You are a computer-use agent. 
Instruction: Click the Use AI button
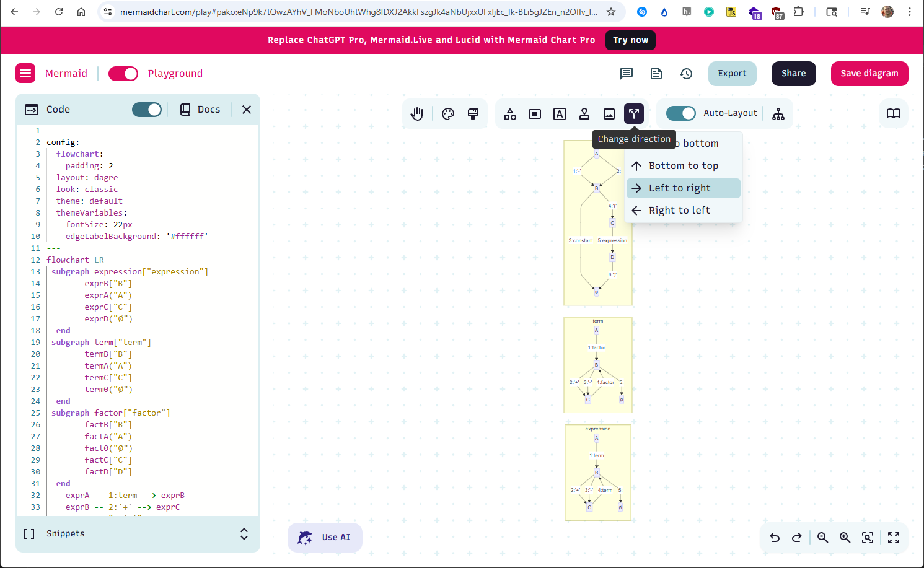(x=325, y=538)
